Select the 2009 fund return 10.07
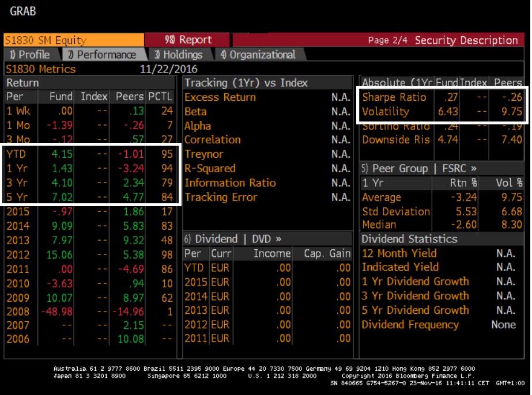Image resolution: width=532 pixels, height=395 pixels. pyautogui.click(x=59, y=298)
